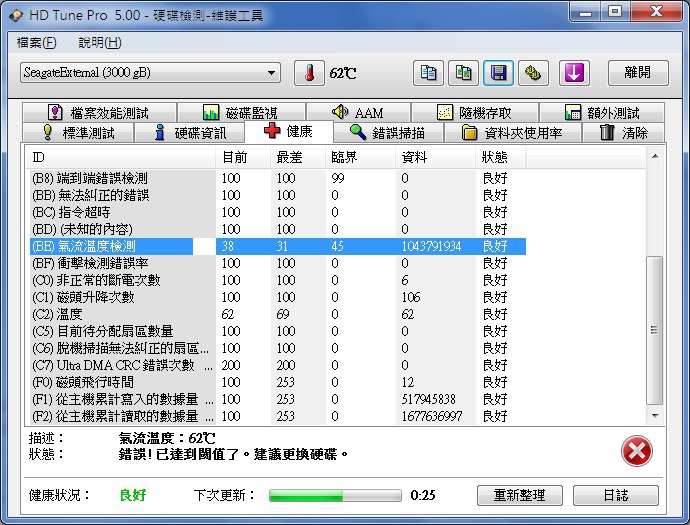The width and height of the screenshot is (690, 525).
Task: Click the 日誌 button
Action: point(616,496)
